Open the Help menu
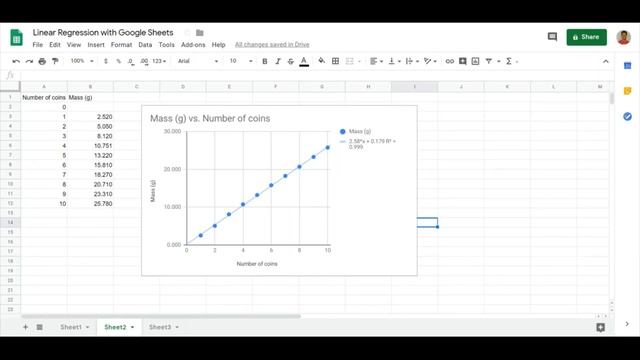The height and width of the screenshot is (360, 640). tap(218, 45)
